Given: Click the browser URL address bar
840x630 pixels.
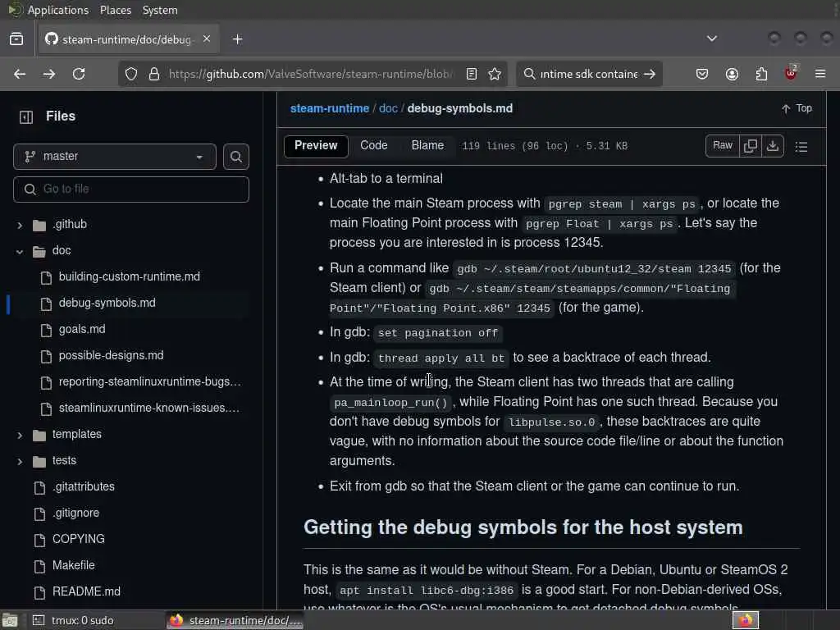Looking at the screenshot, I should coord(311,74).
